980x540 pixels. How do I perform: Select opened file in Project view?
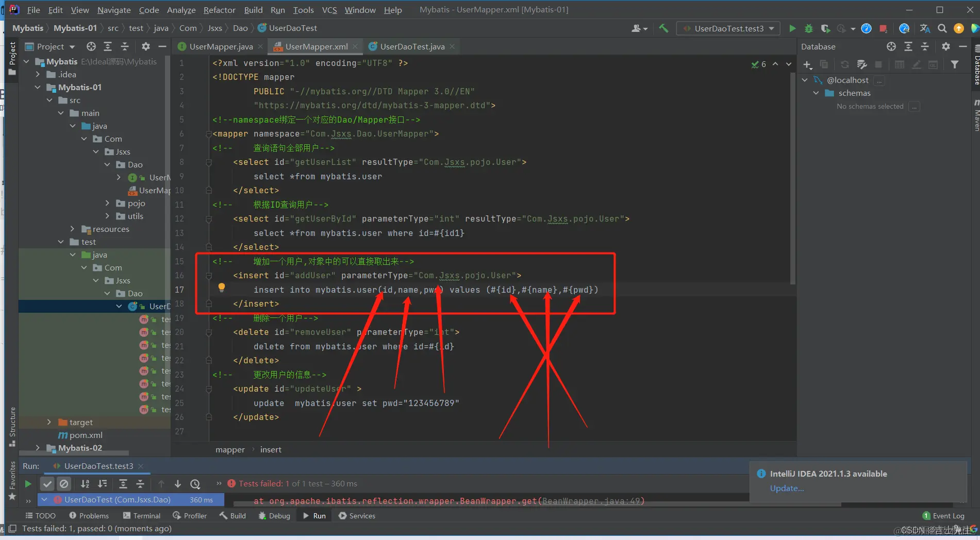[x=91, y=46]
